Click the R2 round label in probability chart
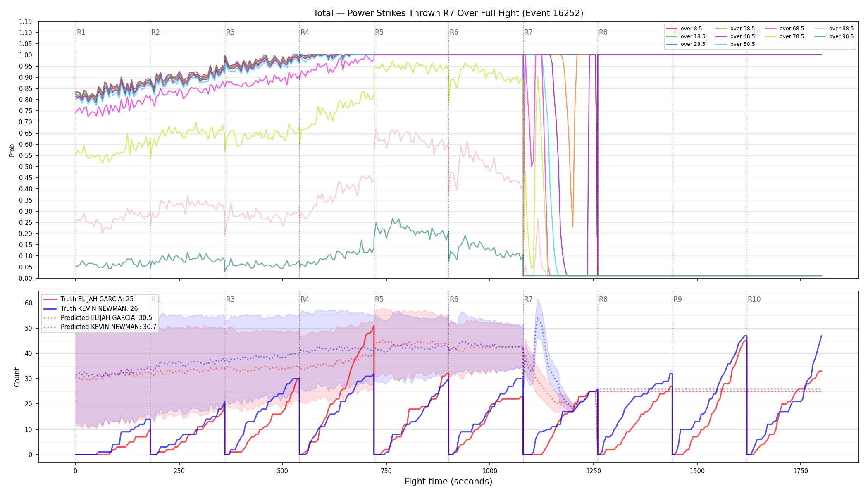 155,32
